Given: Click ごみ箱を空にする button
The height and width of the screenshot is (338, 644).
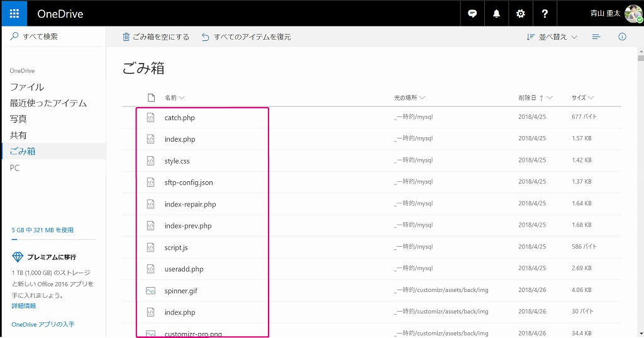Looking at the screenshot, I should pos(155,37).
